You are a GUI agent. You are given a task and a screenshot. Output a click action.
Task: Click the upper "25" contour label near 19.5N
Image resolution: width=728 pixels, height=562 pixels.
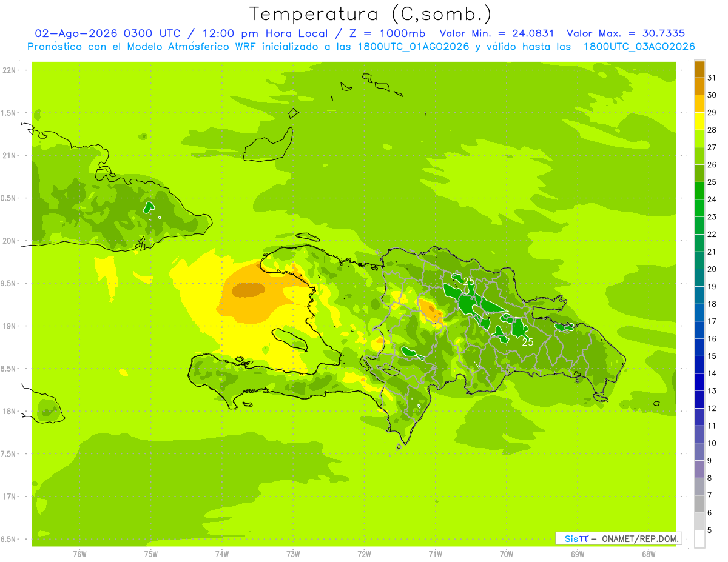pos(469,281)
